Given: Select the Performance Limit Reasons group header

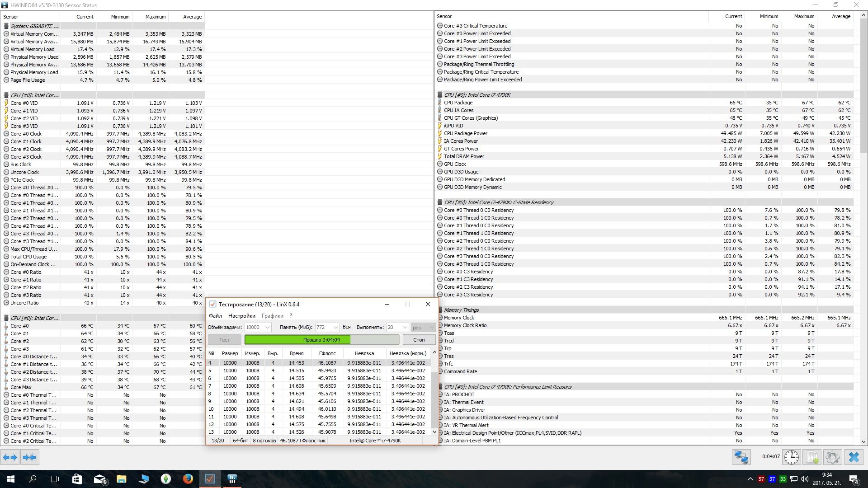Looking at the screenshot, I should (x=645, y=387).
